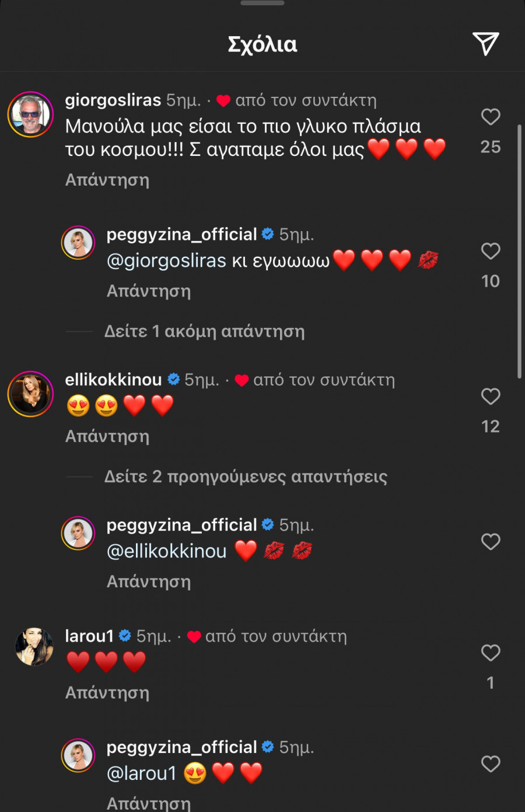Viewport: 525px width, 812px height.
Task: Reply to giorgosliras's comment via 'Απάντηση'
Action: pyautogui.click(x=107, y=180)
